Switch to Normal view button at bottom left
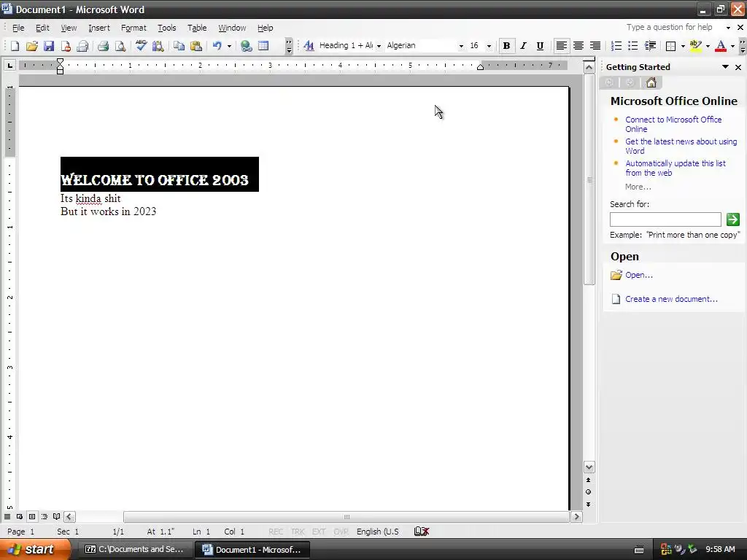The height and width of the screenshot is (560, 747). (x=7, y=517)
